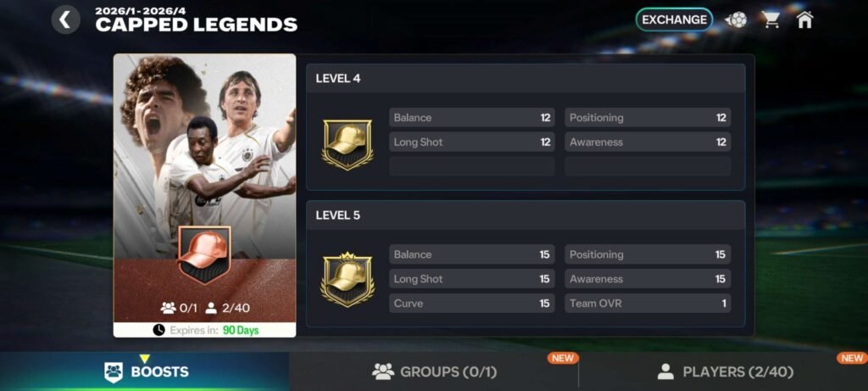868x391 pixels.
Task: Open the shopping cart store icon
Action: click(x=771, y=20)
